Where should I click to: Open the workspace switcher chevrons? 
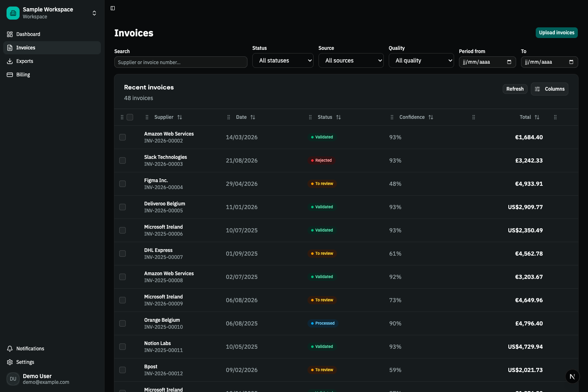(94, 13)
